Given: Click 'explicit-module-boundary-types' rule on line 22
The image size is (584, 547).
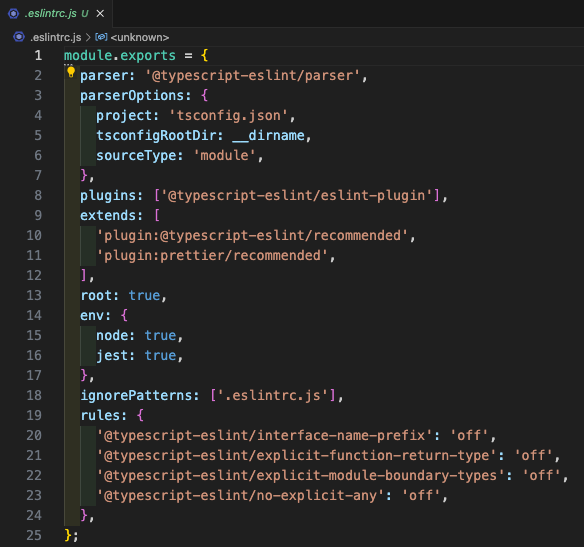Looking at the screenshot, I should point(301,476).
